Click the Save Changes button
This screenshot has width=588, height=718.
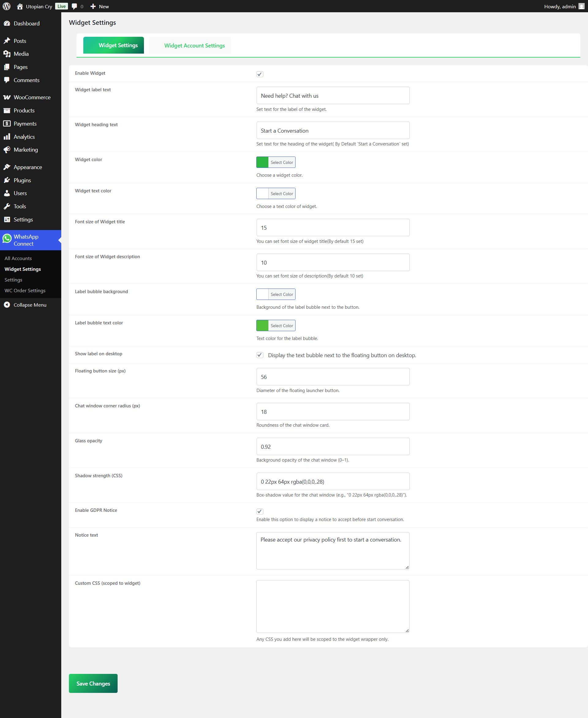(x=93, y=683)
